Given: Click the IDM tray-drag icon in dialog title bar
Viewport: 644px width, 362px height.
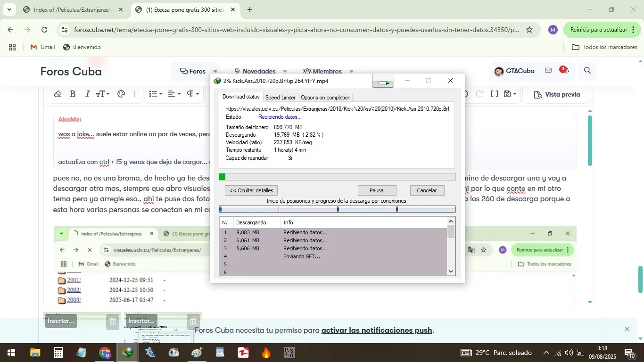Looking at the screenshot, I should (383, 81).
